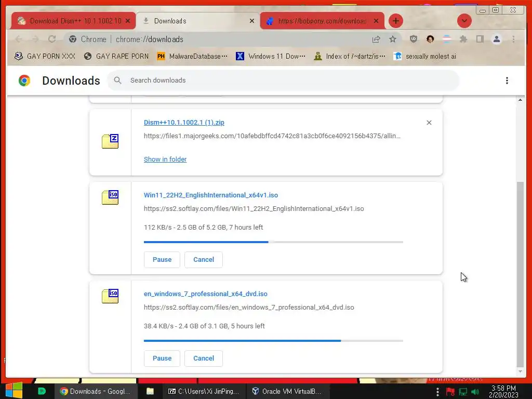The width and height of the screenshot is (532, 399).
Task: Click the scrollbar down arrow
Action: click(x=520, y=371)
